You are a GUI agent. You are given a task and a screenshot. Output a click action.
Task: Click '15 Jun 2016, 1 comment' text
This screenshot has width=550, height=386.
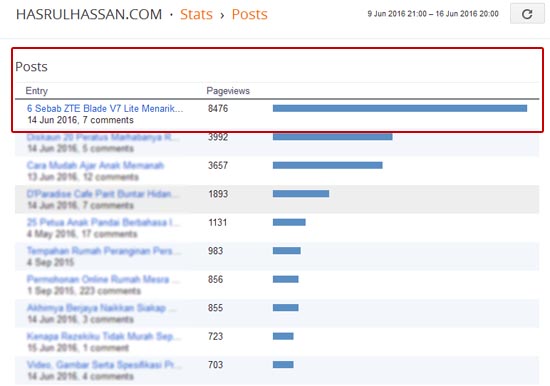78,348
